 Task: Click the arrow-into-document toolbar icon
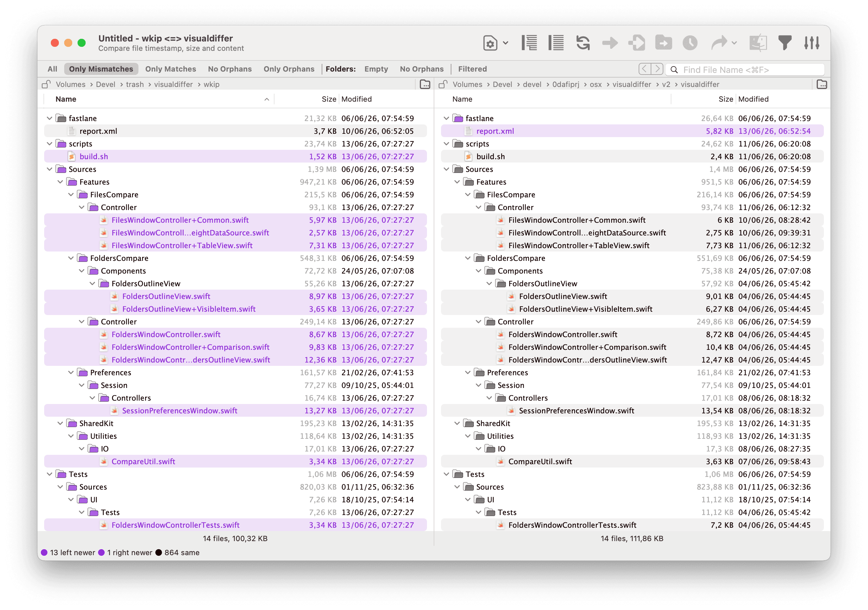click(637, 43)
